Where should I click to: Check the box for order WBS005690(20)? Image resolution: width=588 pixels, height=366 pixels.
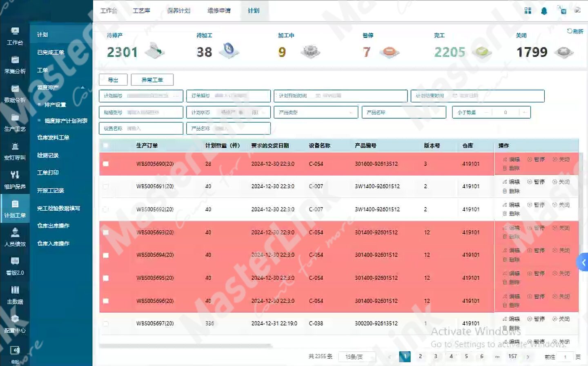click(x=106, y=164)
